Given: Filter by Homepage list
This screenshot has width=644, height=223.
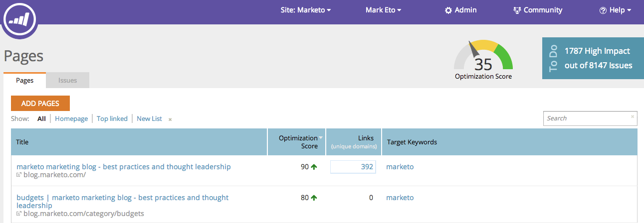Looking at the screenshot, I should [x=71, y=118].
